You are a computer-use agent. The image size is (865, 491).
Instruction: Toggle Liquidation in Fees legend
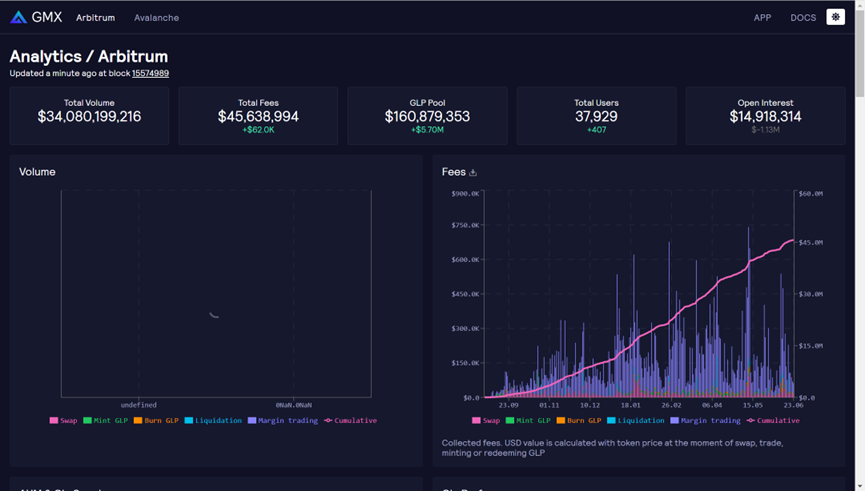(636, 420)
